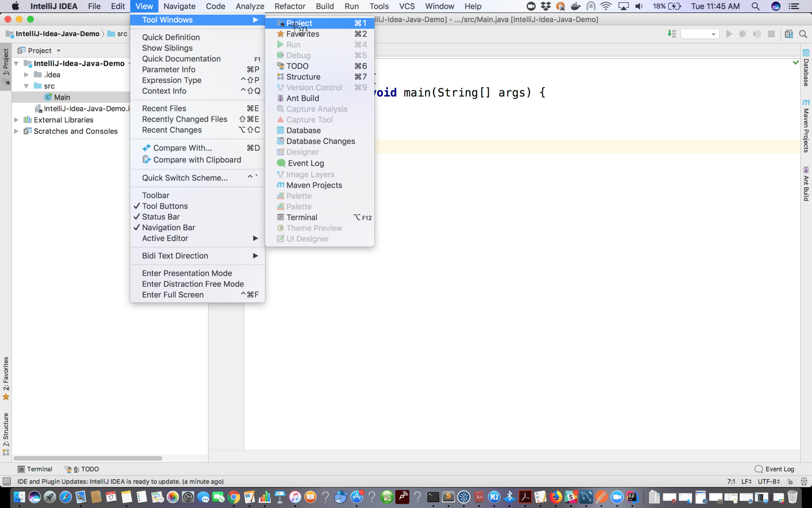Viewport: 812px width, 508px height.
Task: Expand the .idea folder
Action: pyautogui.click(x=26, y=75)
